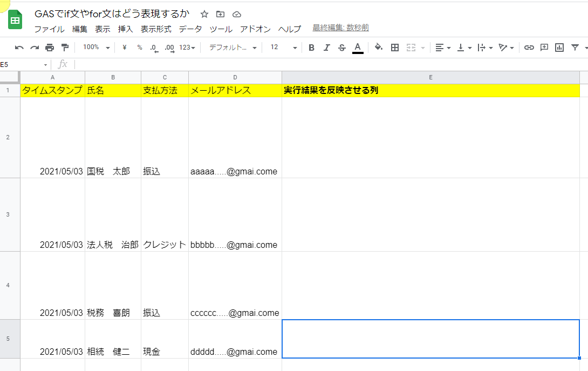Viewport: 588px width, 371px height.
Task: Select the paint format roller icon
Action: click(65, 48)
